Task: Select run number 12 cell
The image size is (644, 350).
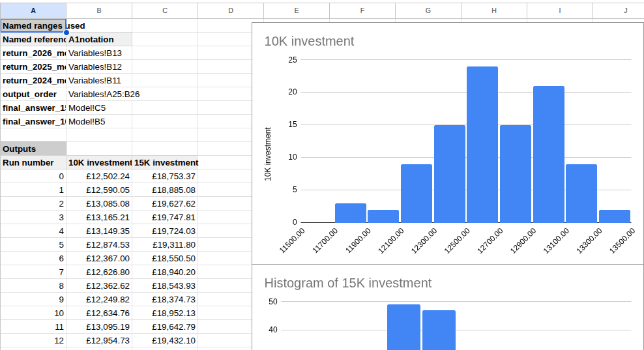Action: click(x=33, y=341)
